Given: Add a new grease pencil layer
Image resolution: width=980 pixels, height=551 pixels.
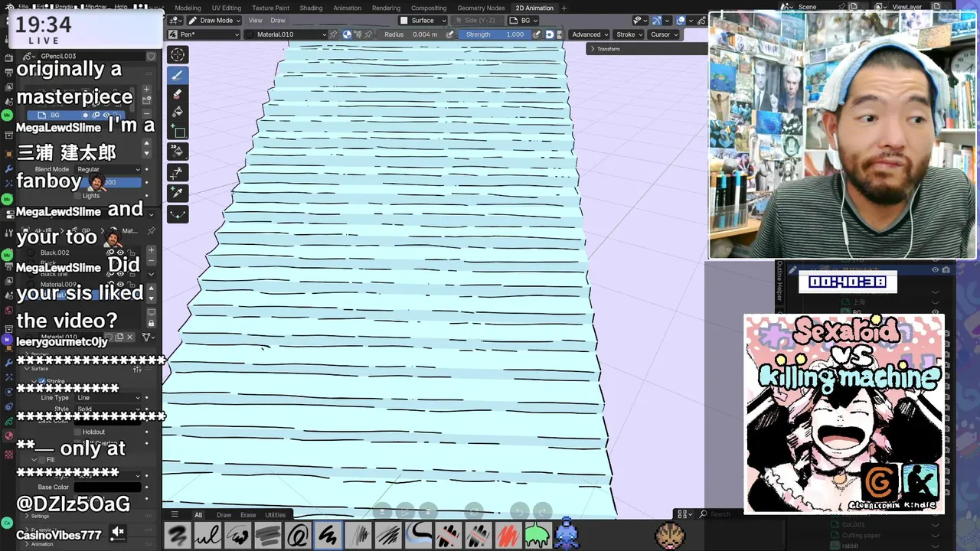Looking at the screenshot, I should pos(147,90).
